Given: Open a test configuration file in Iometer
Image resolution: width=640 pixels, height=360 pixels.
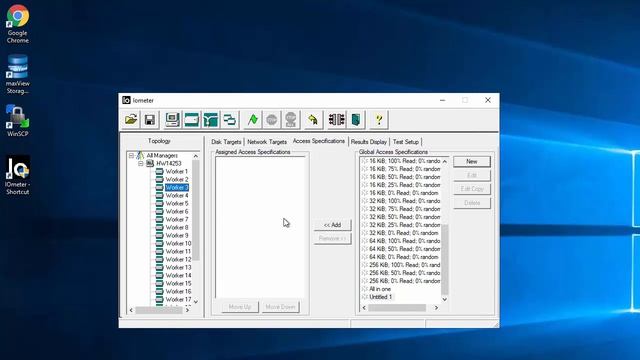Looking at the screenshot, I should tap(131, 120).
